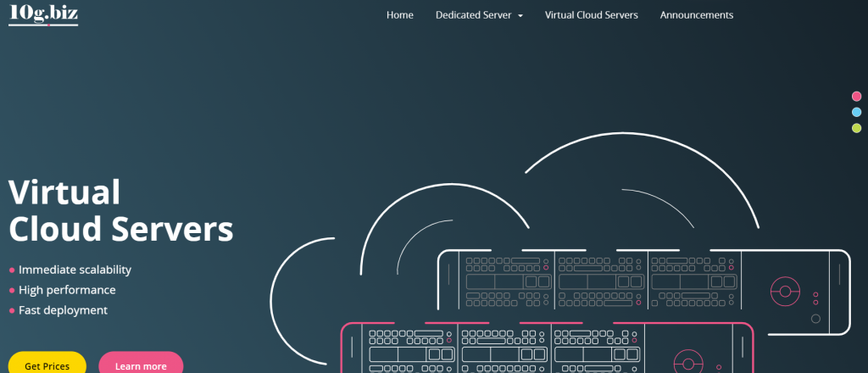This screenshot has height=373, width=868.
Task: Click the leftmost drive bay of white server
Action: click(x=506, y=281)
